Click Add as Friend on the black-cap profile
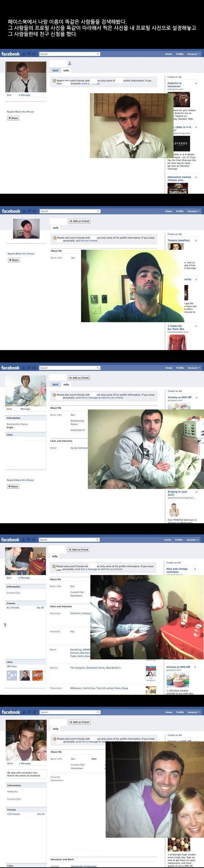 (79, 221)
